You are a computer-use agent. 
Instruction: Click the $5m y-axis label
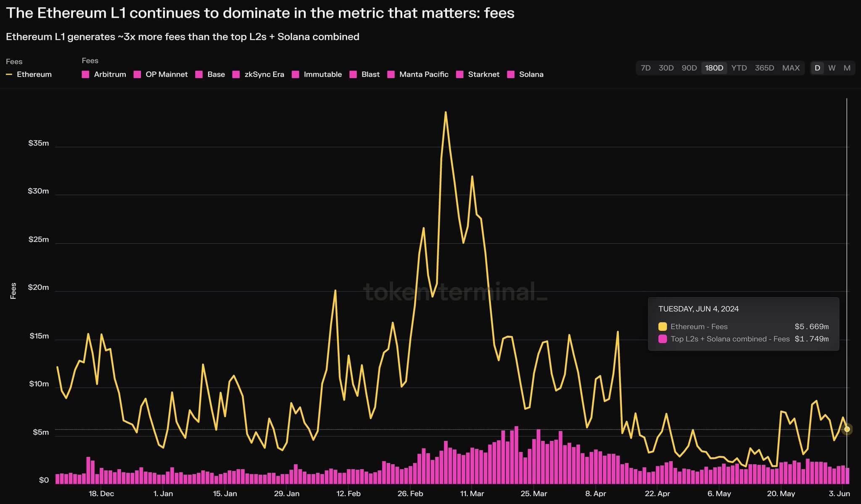[x=41, y=433]
